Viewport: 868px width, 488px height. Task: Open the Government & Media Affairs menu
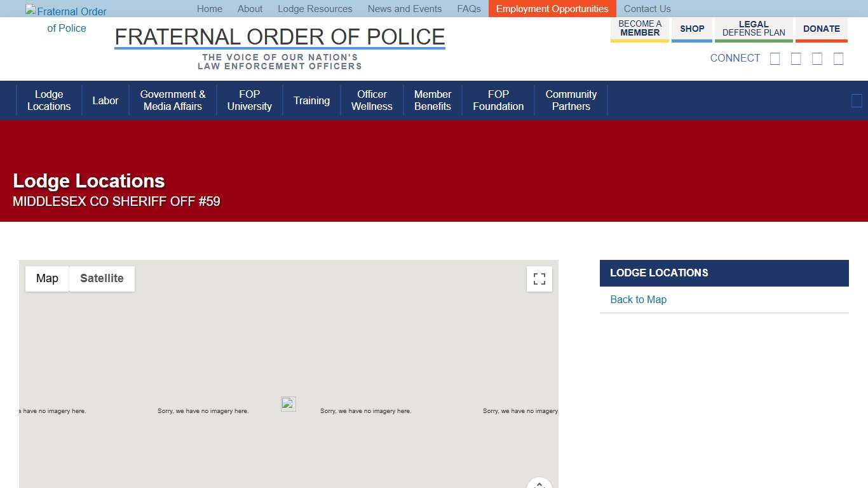173,100
